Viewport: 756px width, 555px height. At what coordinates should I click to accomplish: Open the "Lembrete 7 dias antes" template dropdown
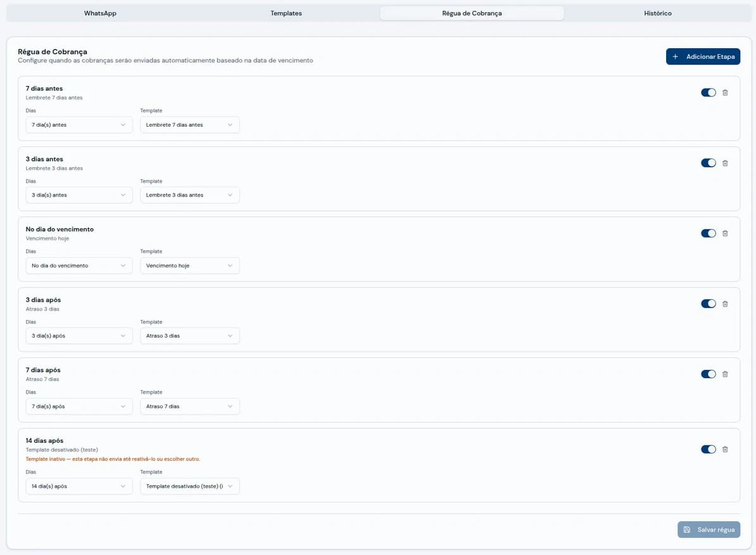(189, 125)
